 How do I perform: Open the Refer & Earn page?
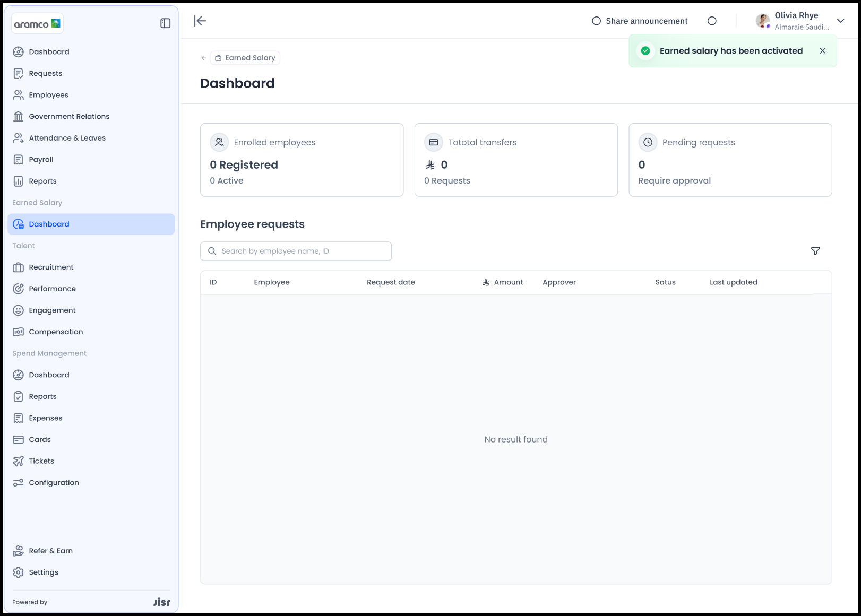(x=50, y=551)
